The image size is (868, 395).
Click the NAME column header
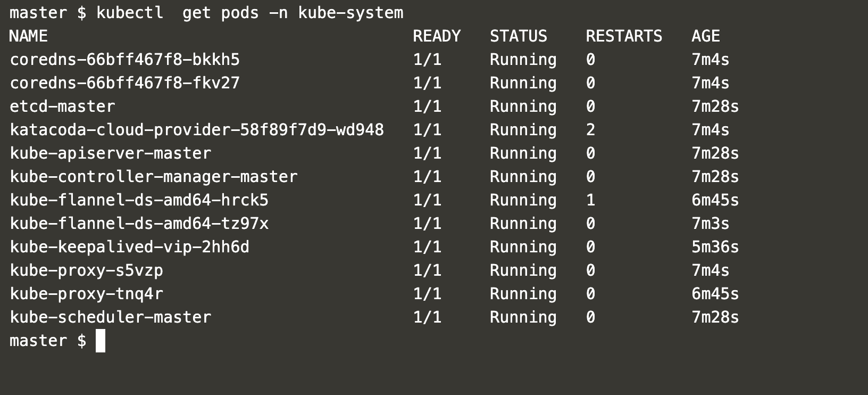click(29, 36)
